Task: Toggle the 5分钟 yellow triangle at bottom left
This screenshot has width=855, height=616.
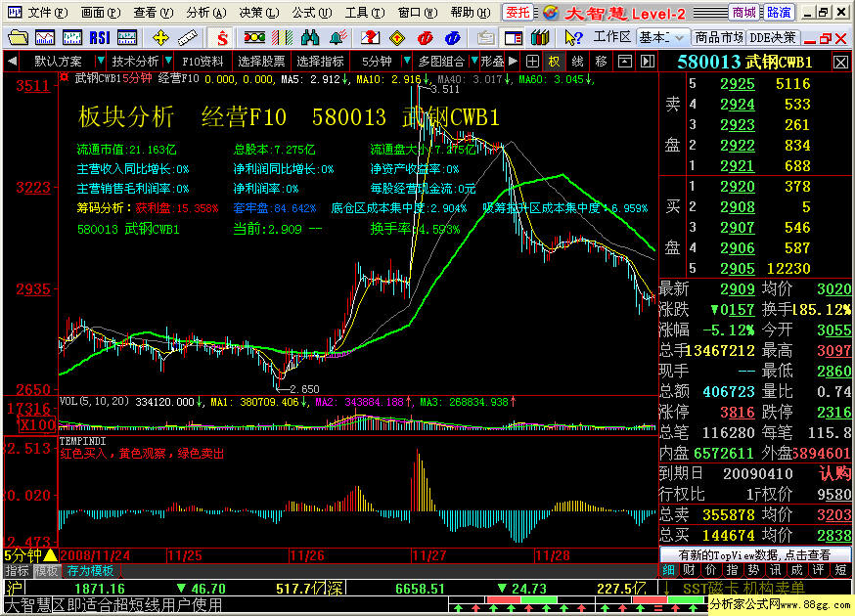Action: [50, 555]
